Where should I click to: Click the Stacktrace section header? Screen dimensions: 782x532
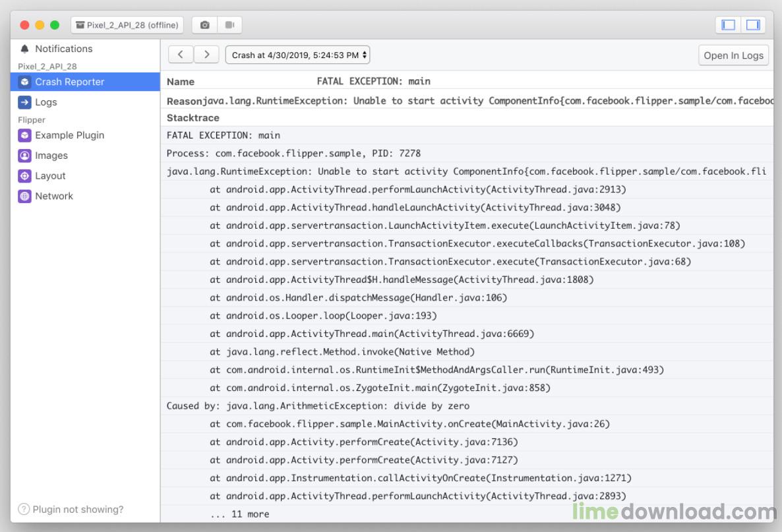pos(193,117)
